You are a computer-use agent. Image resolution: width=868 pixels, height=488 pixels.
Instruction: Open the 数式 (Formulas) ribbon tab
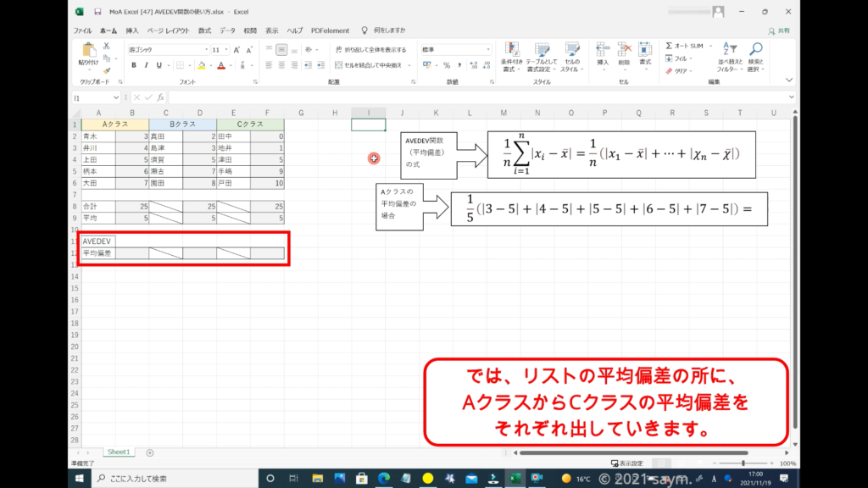(205, 30)
